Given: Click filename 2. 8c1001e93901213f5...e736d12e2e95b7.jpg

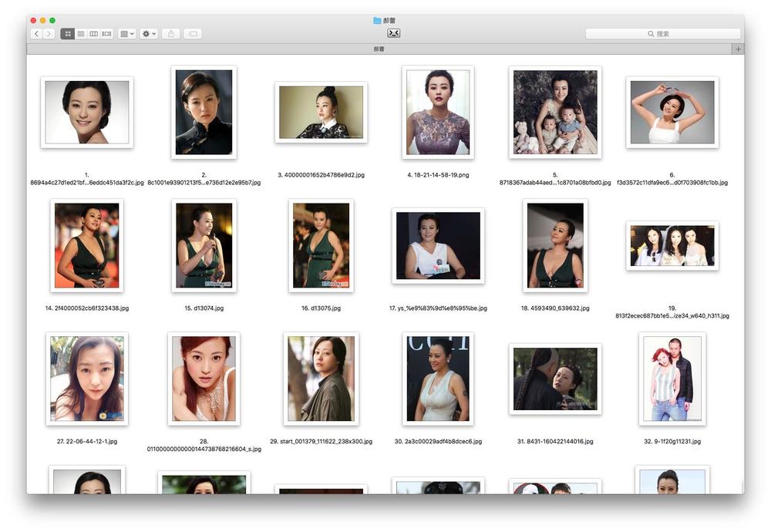Looking at the screenshot, I should (204, 178).
